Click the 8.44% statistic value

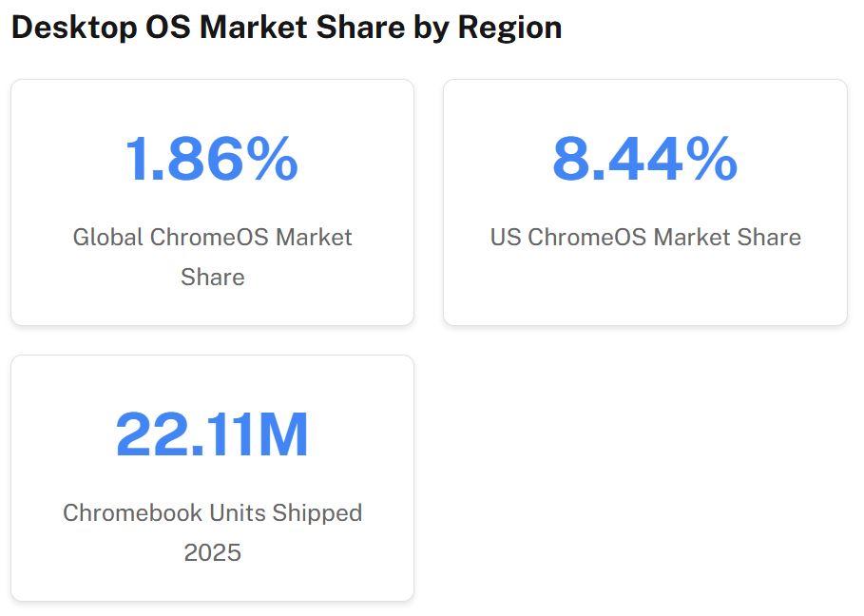pyautogui.click(x=644, y=159)
